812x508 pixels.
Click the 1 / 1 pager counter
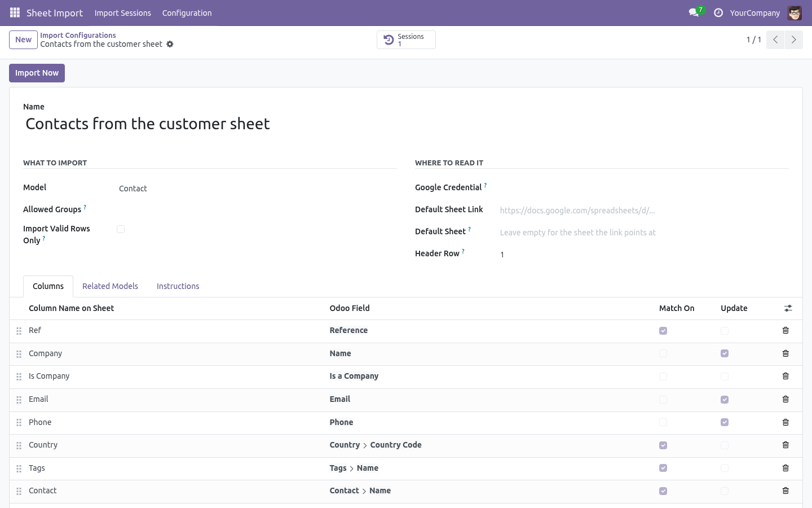(x=753, y=40)
